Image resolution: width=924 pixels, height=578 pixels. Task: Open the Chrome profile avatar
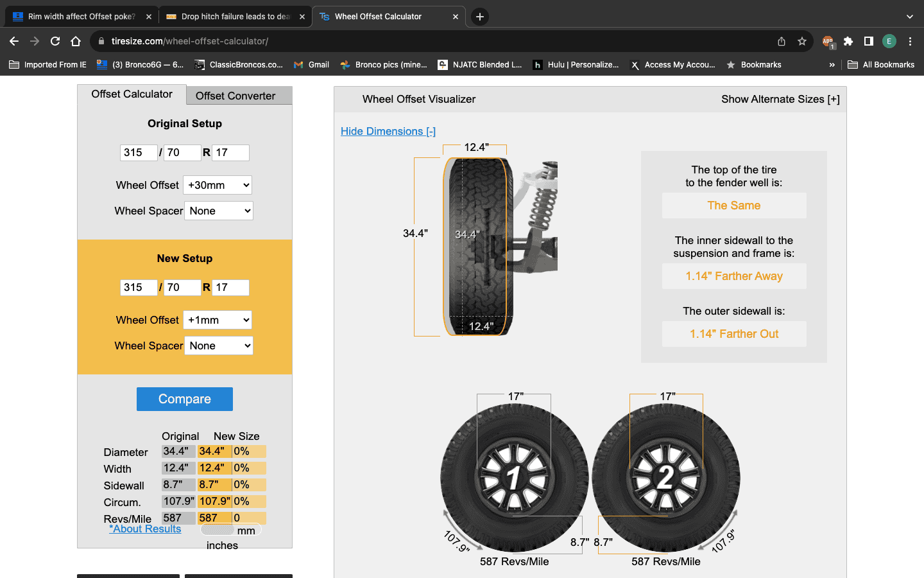889,41
